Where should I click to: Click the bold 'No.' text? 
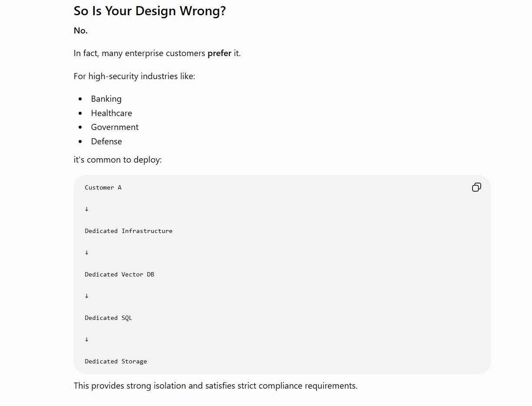[81, 30]
